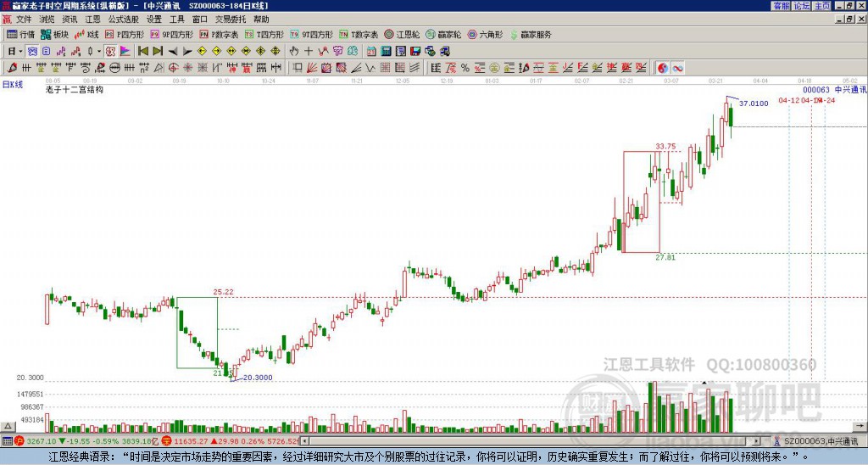This screenshot has height=465, width=868.
Task: Jump to first bar arrow icon
Action: pyautogui.click(x=142, y=52)
